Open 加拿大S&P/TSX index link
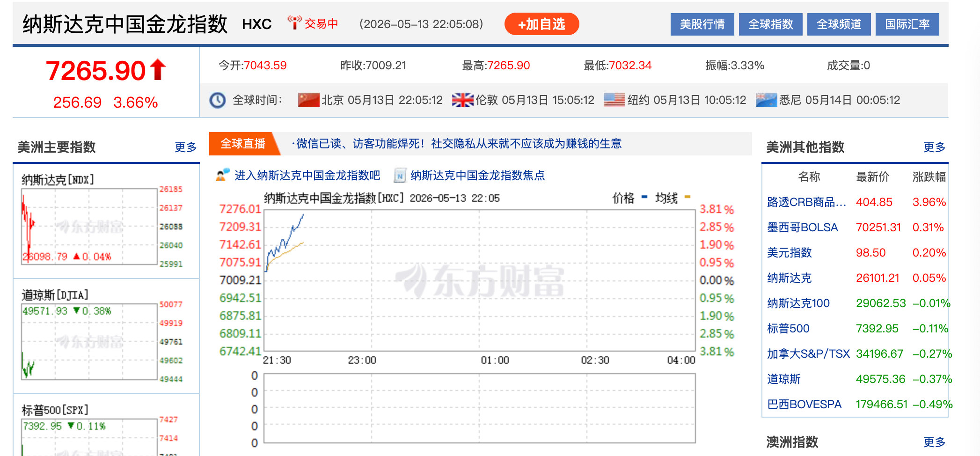 808,354
